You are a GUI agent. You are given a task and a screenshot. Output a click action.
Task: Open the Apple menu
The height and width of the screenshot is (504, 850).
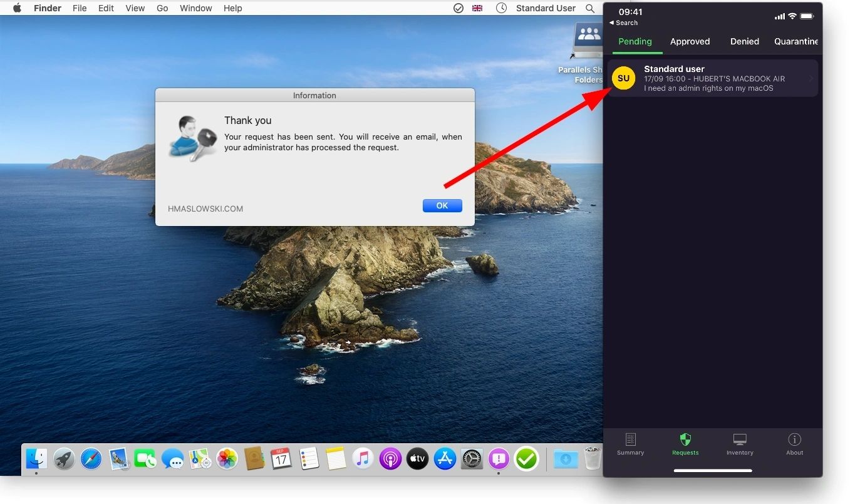tap(17, 8)
